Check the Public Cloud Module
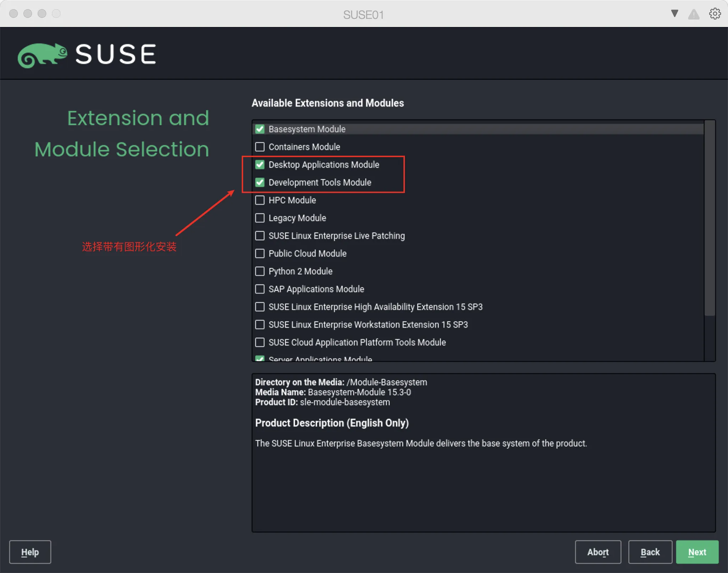Viewport: 728px width, 573px height. 259,253
